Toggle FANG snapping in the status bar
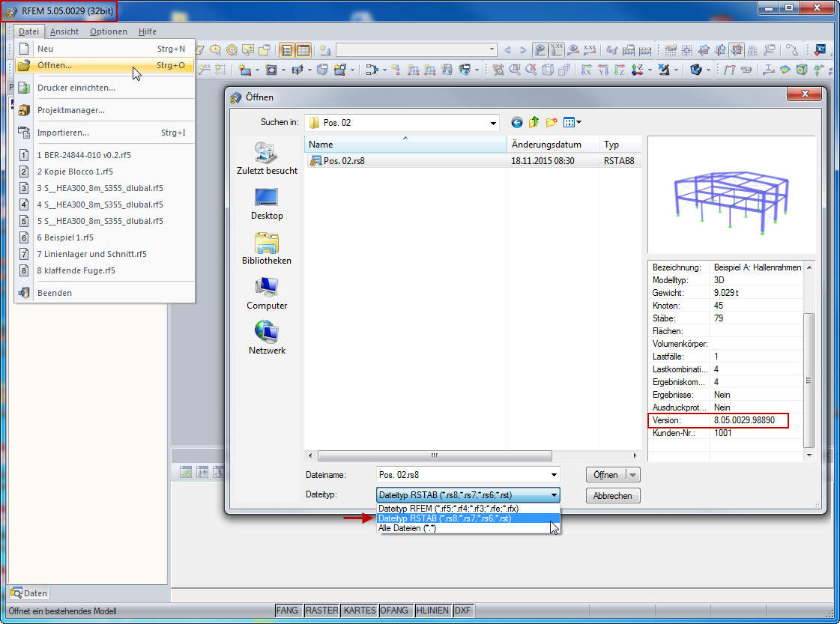This screenshot has height=624, width=840. pyautogui.click(x=288, y=611)
